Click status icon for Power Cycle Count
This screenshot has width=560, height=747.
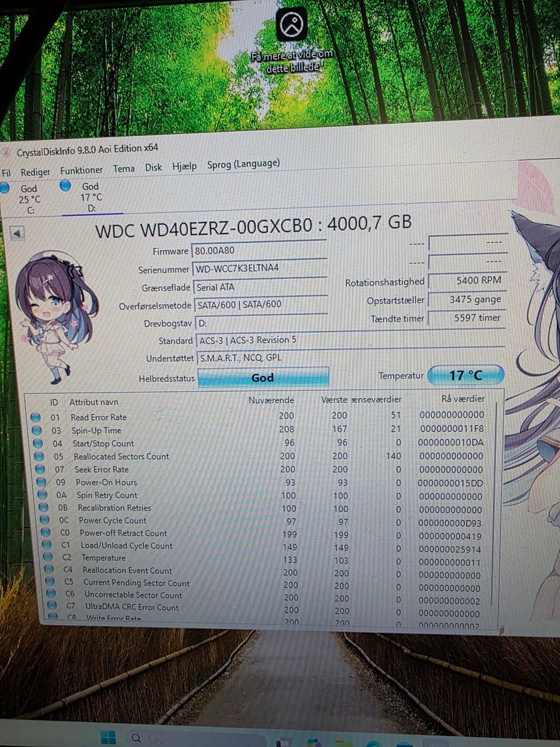(x=44, y=521)
